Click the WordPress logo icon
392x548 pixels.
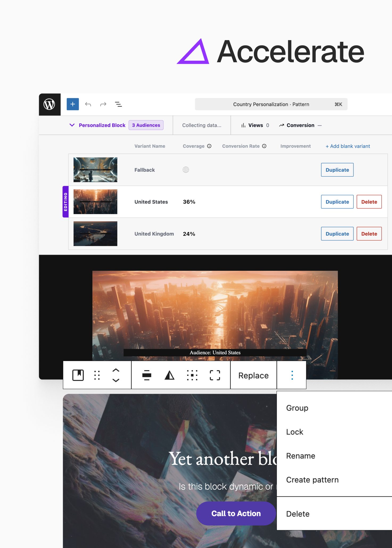(49, 104)
